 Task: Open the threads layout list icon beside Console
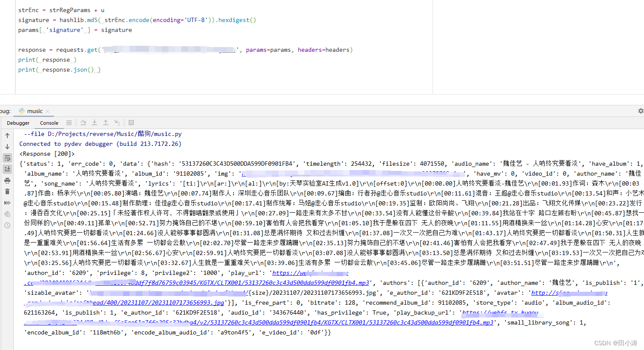69,123
